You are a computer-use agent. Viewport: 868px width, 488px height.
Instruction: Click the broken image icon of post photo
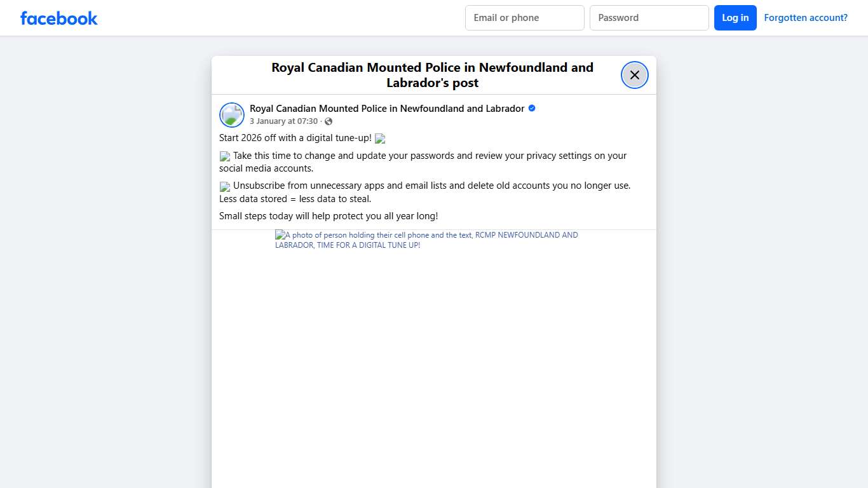280,235
